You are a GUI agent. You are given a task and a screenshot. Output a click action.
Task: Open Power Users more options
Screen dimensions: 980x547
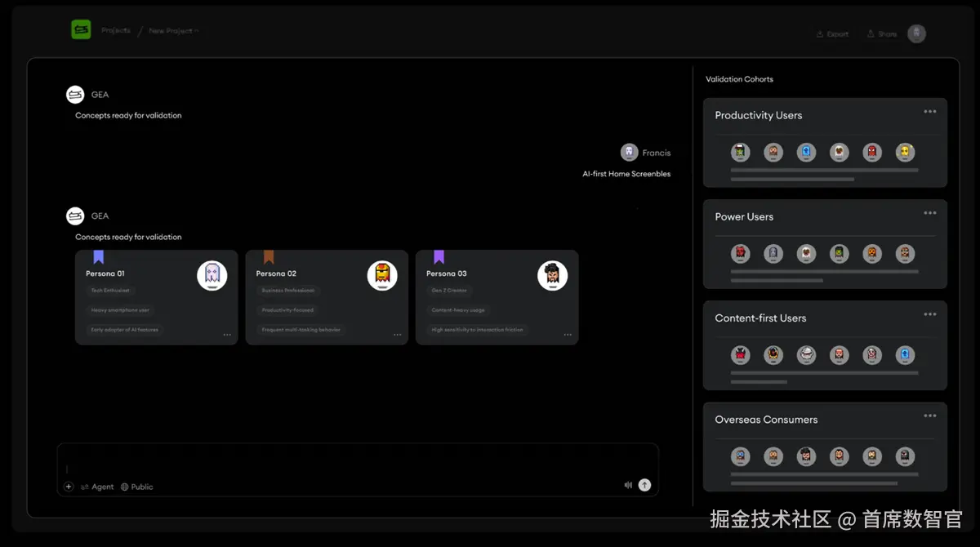coord(930,213)
